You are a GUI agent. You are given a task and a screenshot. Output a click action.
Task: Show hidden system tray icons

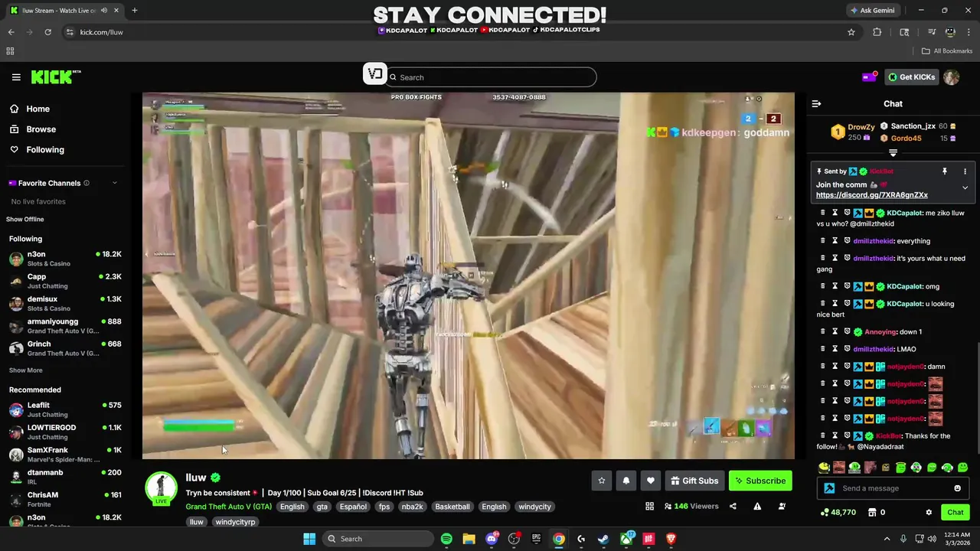[x=887, y=539]
